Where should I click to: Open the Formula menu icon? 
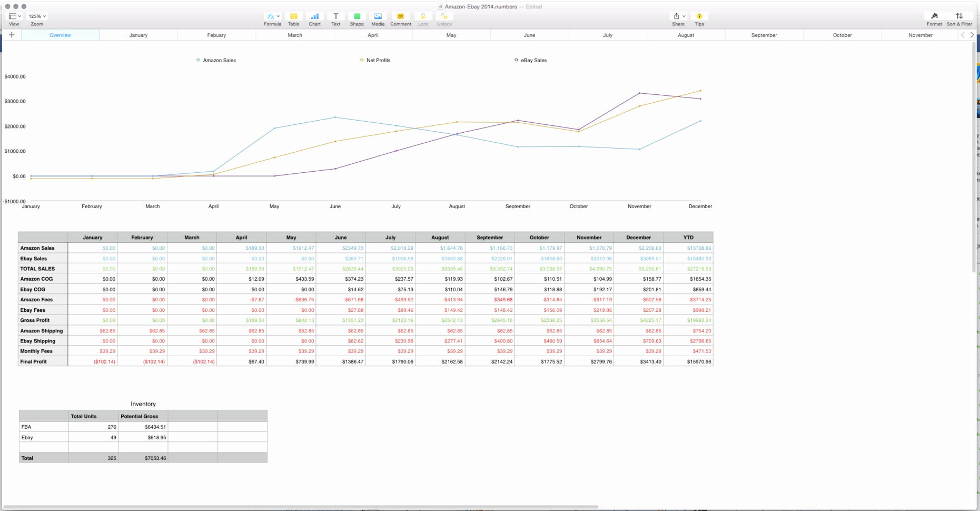273,16
